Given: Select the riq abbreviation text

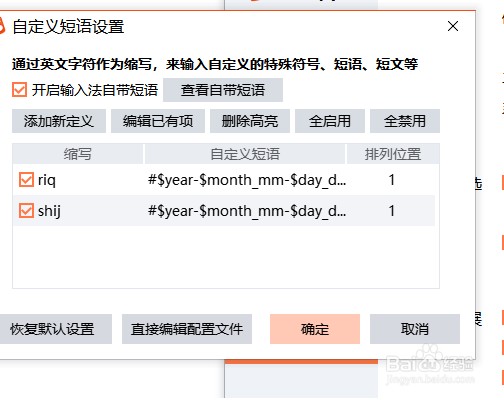Looking at the screenshot, I should (x=47, y=180).
